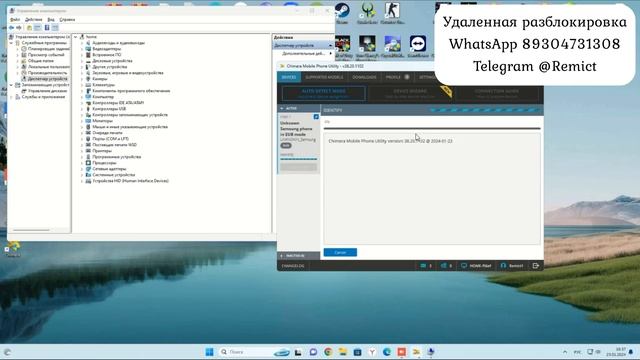This screenshot has width=640, height=360.
Task: Select the Компьютер device category
Action: click(103, 97)
